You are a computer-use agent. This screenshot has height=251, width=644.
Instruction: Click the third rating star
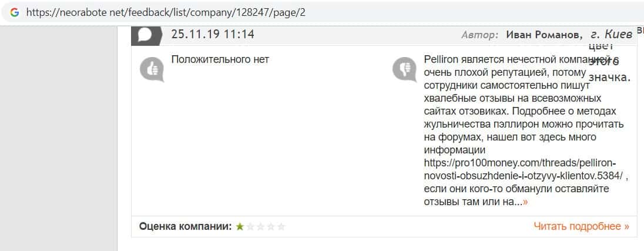(261, 226)
